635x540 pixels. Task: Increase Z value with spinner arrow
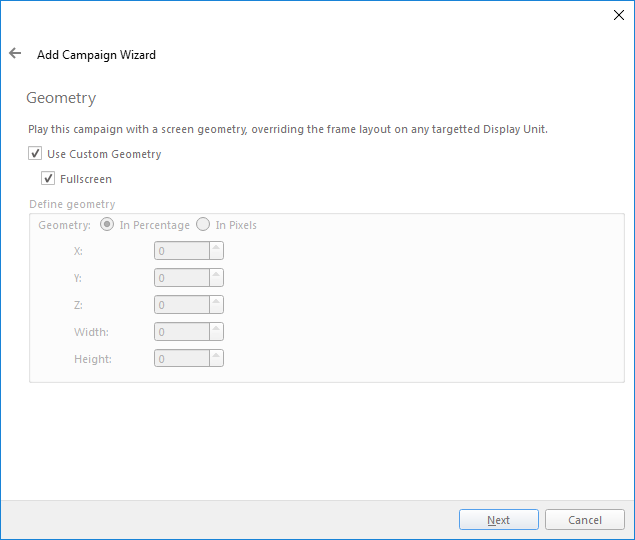pyautogui.click(x=216, y=301)
